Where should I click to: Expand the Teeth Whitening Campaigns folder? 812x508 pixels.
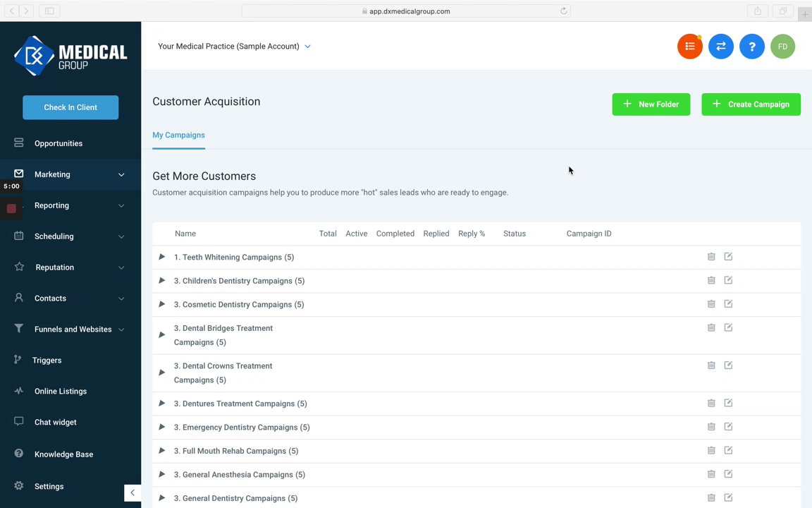coord(162,257)
